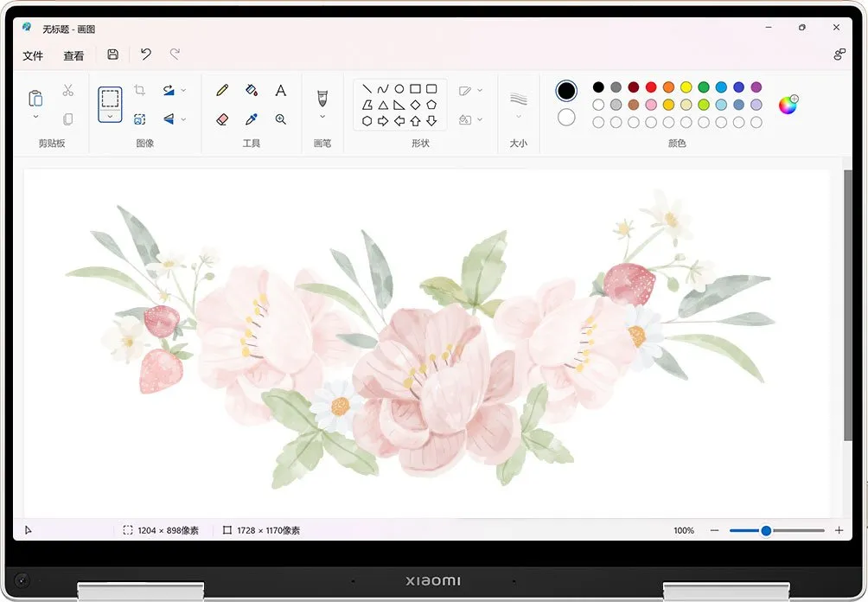Viewport: 868px width, 602px height.
Task: Click the Undo arrow
Action: point(146,54)
